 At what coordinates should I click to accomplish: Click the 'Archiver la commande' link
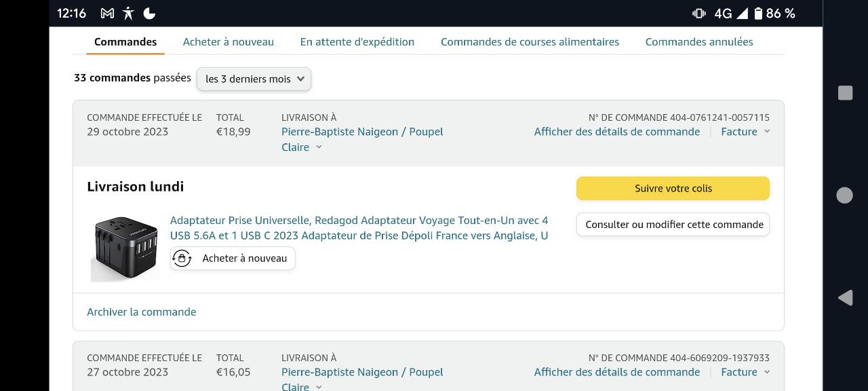pos(142,312)
